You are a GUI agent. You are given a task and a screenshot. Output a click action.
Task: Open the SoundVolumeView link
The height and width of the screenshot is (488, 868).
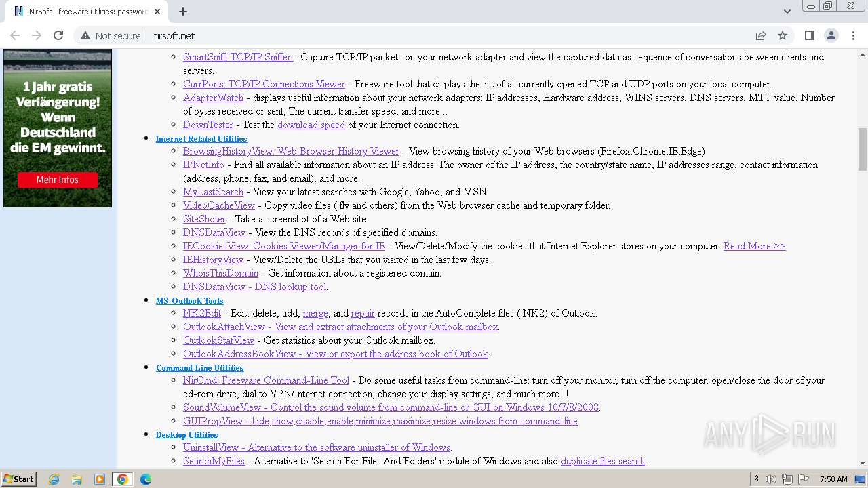point(391,407)
